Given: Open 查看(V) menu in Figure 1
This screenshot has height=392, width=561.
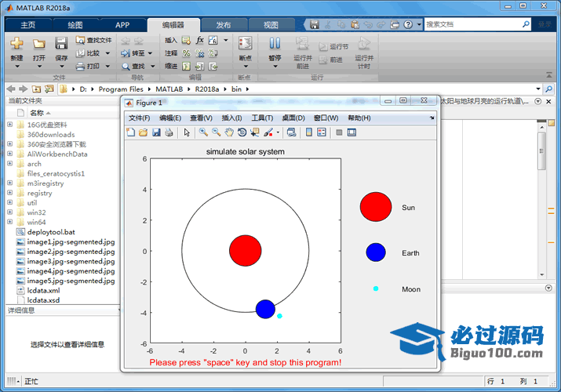Looking at the screenshot, I should 201,118.
